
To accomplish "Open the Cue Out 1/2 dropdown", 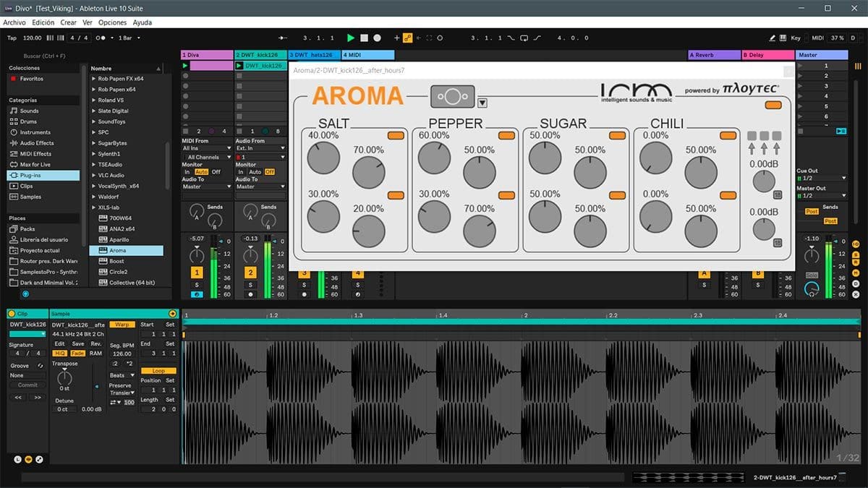I will [821, 178].
